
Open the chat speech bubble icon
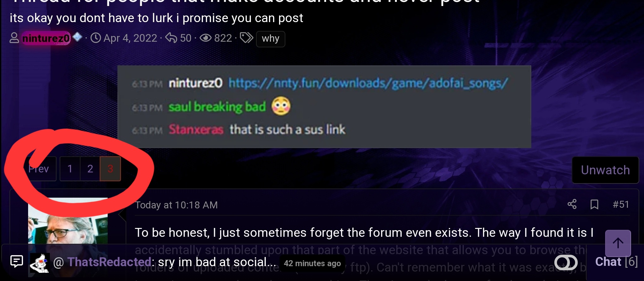[16, 261]
